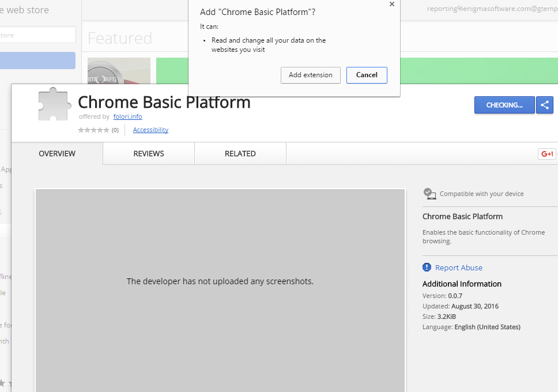Click the puzzle piece extension icon
558x392 pixels.
coord(53,104)
